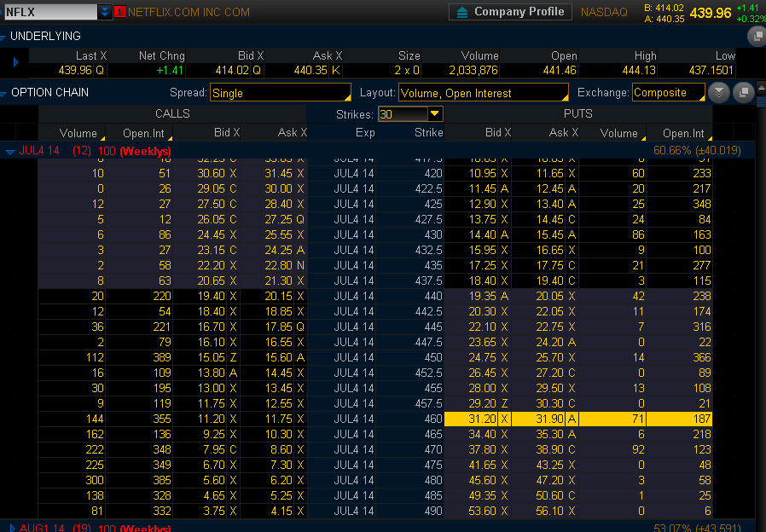Expand the underlying quote row arrow
Viewport: 766px width, 532px height.
point(15,62)
